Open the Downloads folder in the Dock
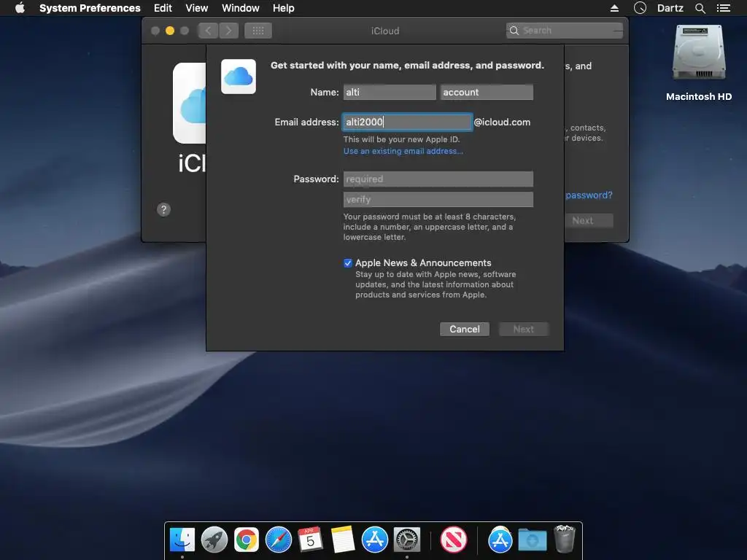The height and width of the screenshot is (560, 747). click(532, 540)
